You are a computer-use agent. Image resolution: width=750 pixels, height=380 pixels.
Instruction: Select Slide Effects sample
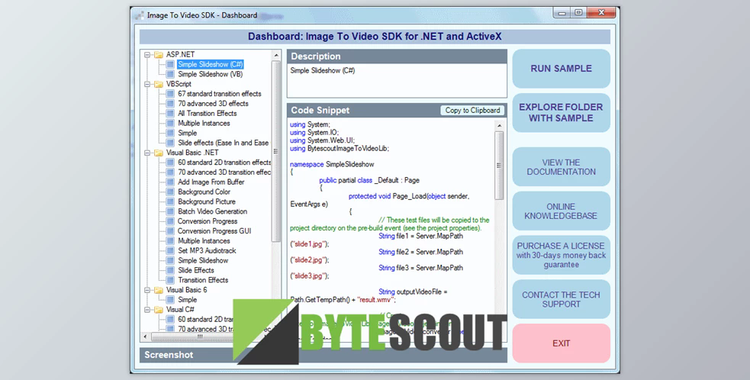(x=196, y=270)
